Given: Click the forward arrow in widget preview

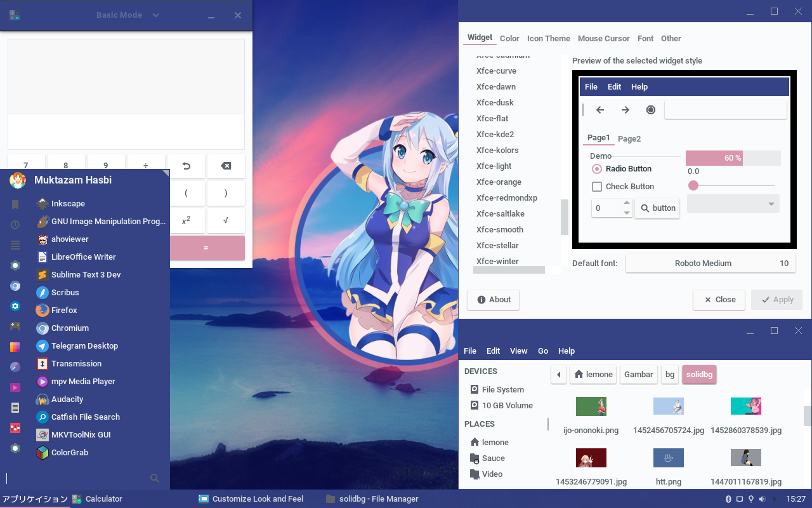Looking at the screenshot, I should 625,110.
